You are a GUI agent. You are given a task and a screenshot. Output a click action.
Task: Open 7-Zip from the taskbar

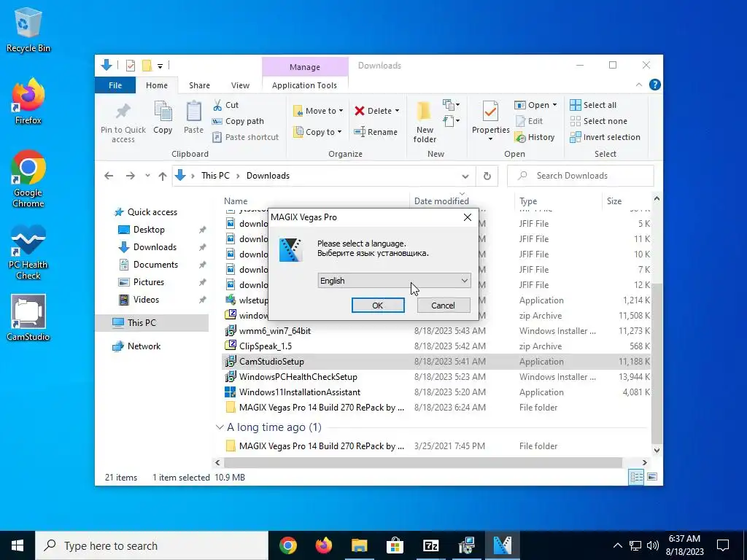(x=430, y=545)
